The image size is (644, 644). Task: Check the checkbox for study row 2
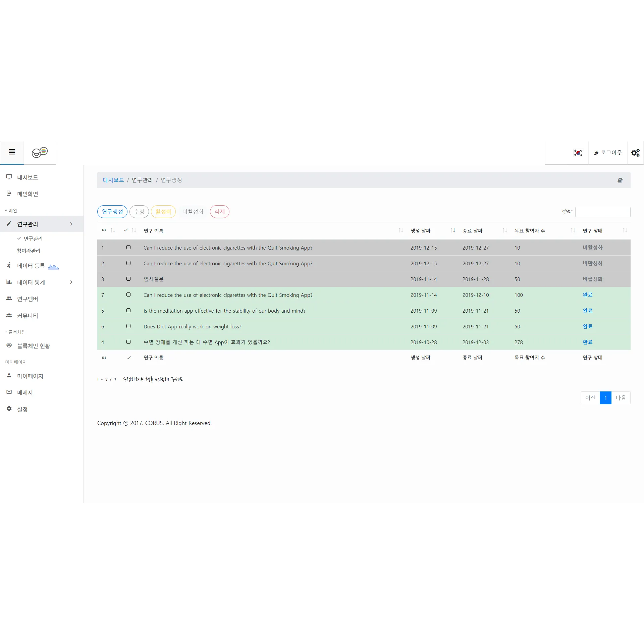click(128, 263)
